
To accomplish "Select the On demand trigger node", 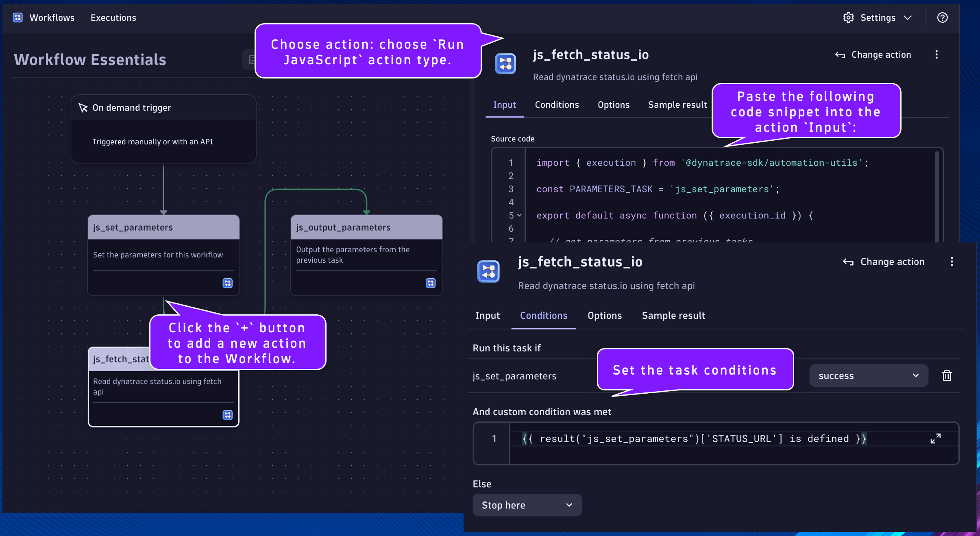I will (163, 129).
